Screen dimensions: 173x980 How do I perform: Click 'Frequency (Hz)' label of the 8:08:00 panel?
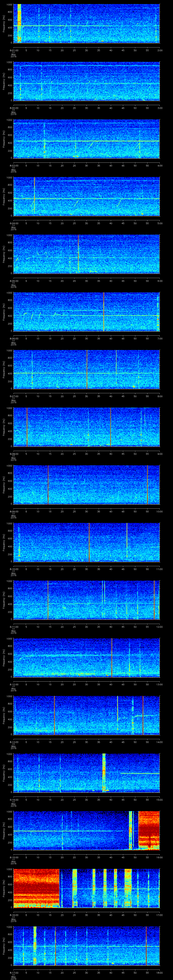4,427
